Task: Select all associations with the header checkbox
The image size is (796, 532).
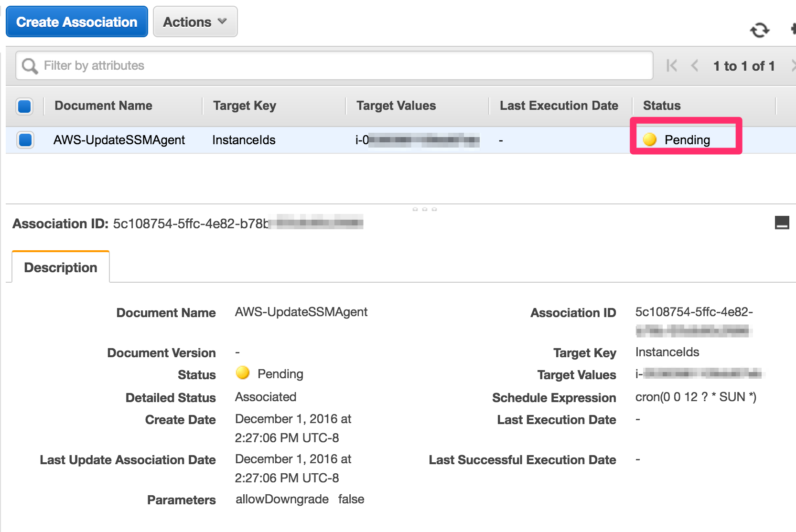Action: [x=24, y=106]
